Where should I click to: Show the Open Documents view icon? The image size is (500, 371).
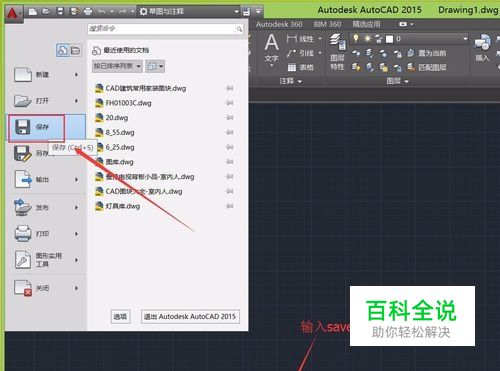coord(76,50)
